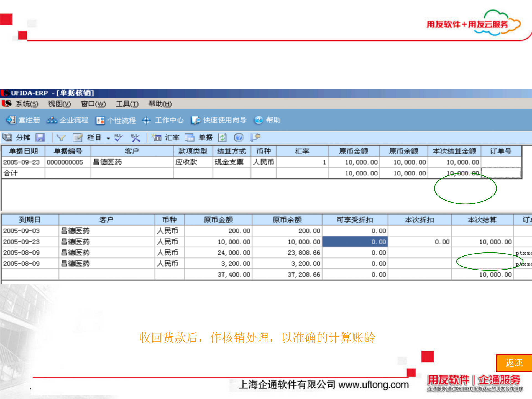The width and height of the screenshot is (532, 399).
Task: Open the 系统(S) menu
Action: [27, 104]
